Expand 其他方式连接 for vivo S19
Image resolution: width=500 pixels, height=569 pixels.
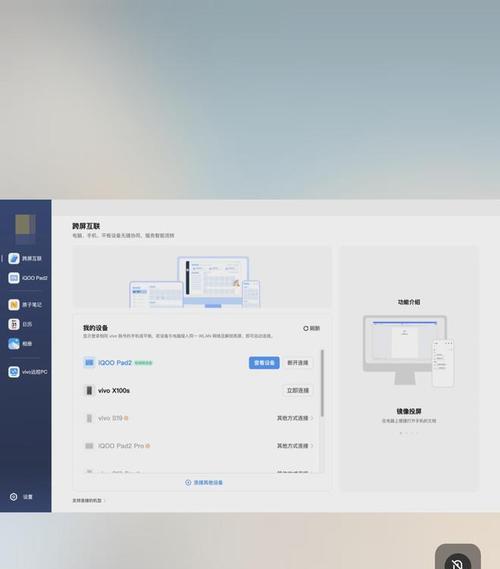click(x=295, y=418)
